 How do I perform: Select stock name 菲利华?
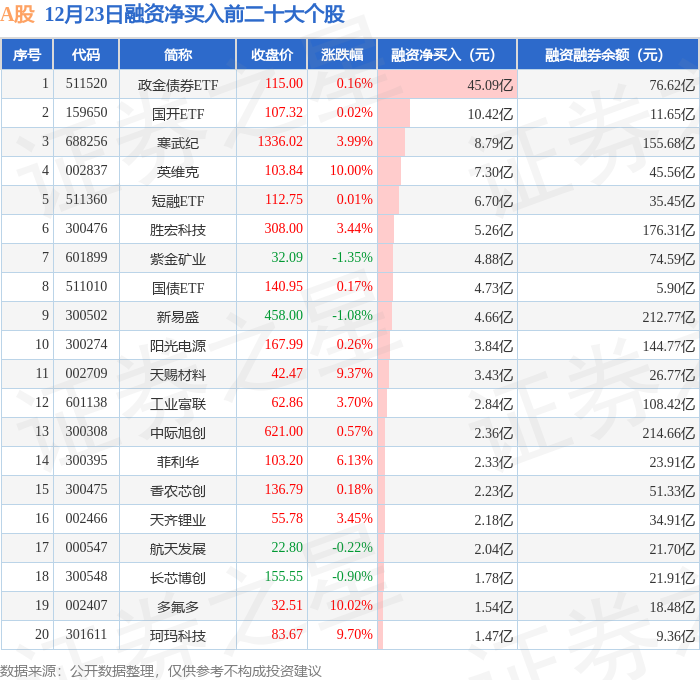point(178,462)
